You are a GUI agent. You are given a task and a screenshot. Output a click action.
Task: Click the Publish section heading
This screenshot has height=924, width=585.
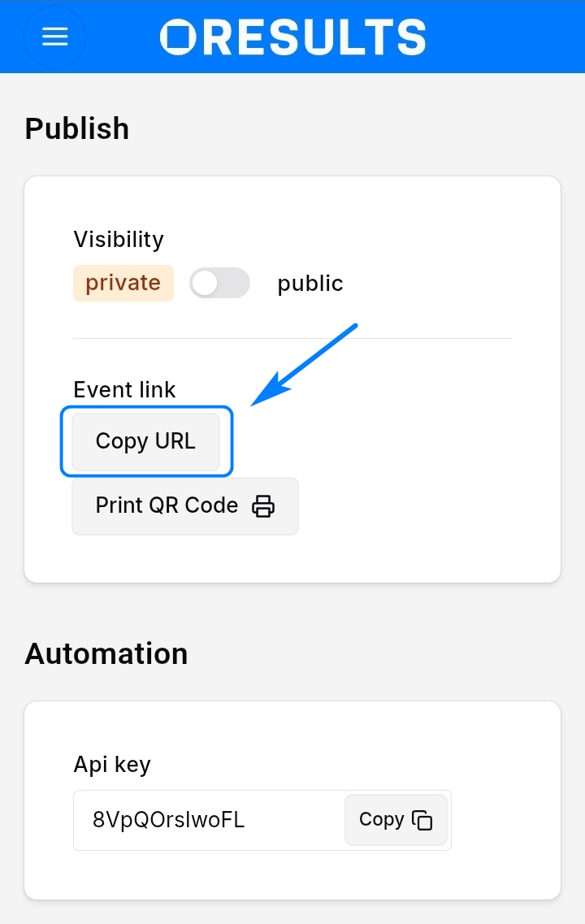click(77, 128)
